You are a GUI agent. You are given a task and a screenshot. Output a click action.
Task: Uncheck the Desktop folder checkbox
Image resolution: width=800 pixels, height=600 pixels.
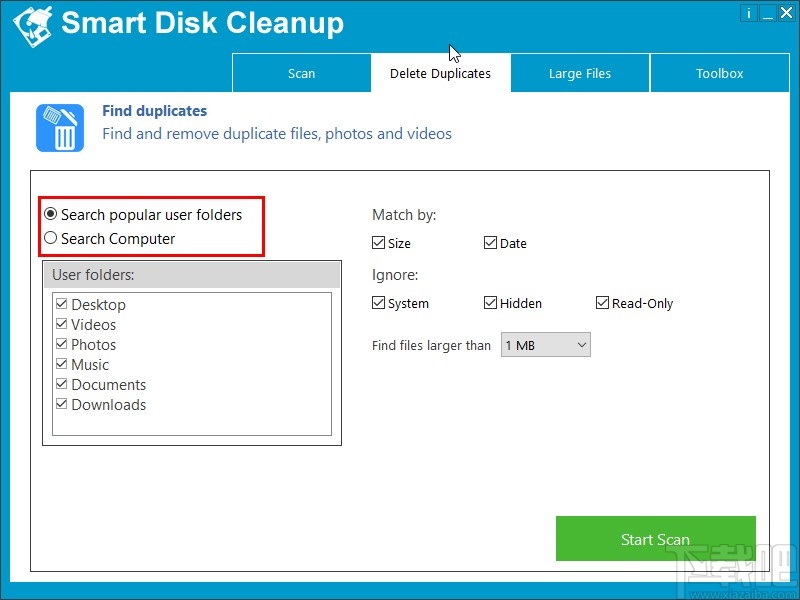[x=62, y=304]
